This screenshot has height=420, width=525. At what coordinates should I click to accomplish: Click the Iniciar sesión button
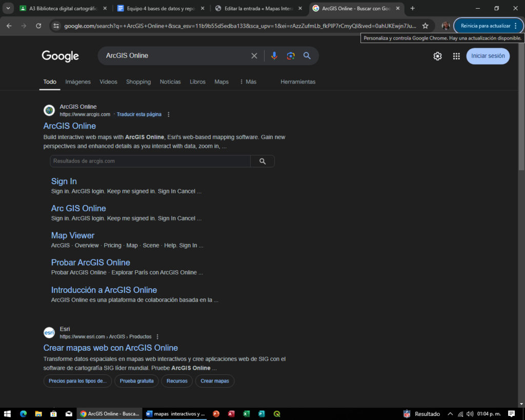point(488,56)
